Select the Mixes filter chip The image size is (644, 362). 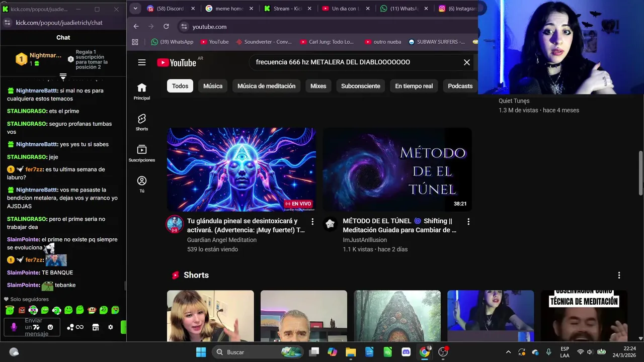[318, 86]
